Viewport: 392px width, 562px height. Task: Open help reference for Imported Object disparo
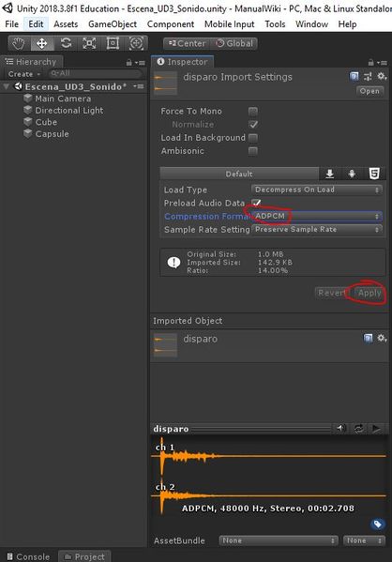point(368,338)
